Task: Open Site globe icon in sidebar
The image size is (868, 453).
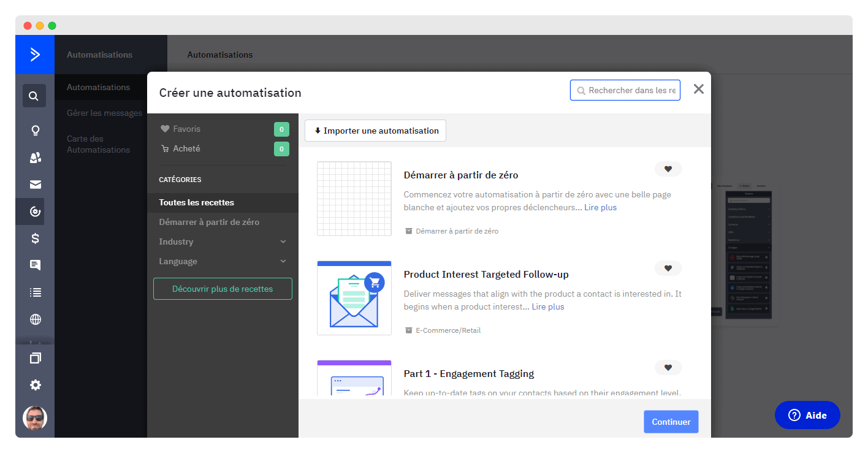Action: coord(36,319)
